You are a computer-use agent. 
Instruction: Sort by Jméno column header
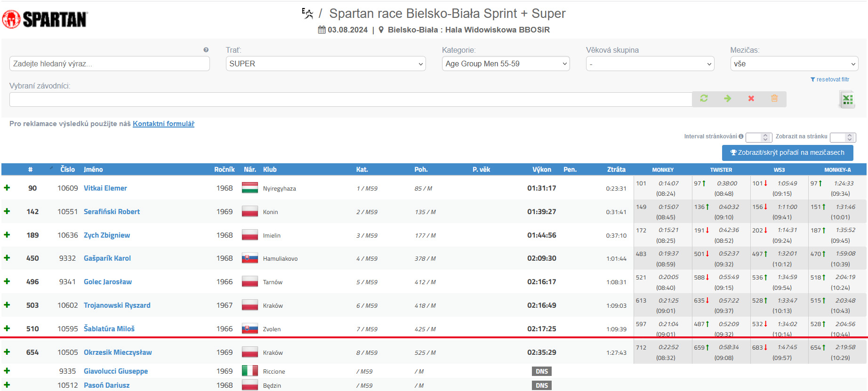93,169
